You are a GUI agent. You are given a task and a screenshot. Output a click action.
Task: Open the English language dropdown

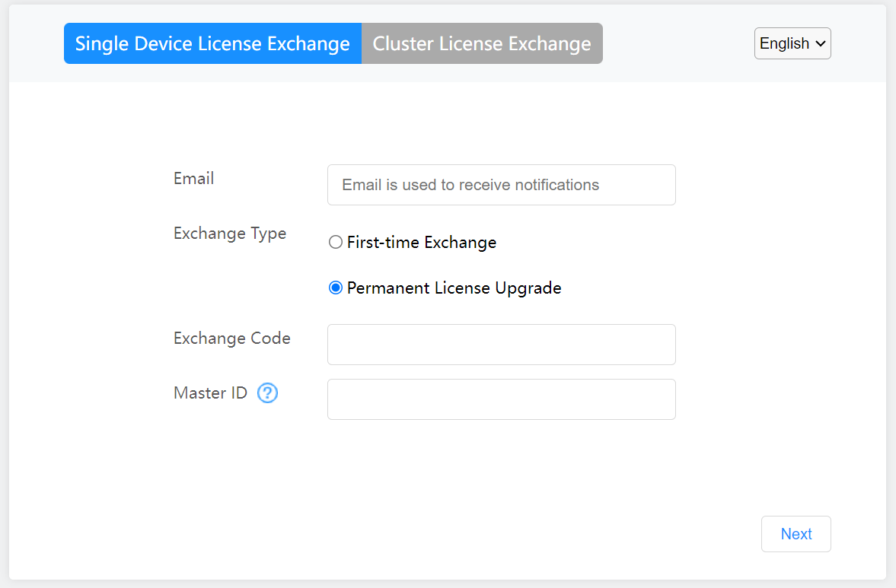(792, 43)
